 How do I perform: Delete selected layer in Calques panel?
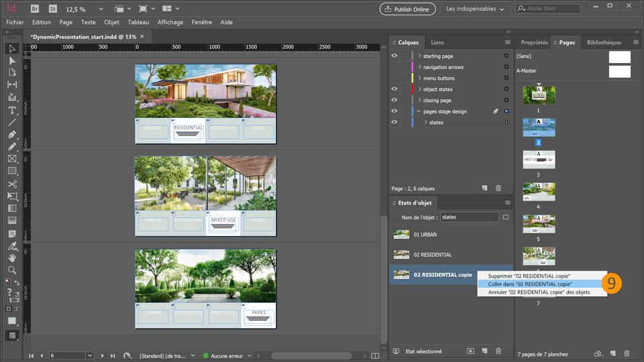(498, 188)
